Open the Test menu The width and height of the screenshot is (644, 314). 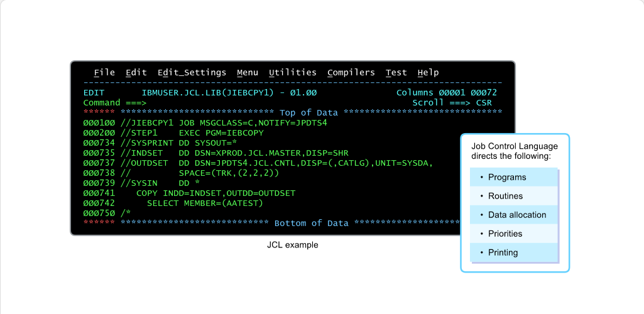[x=396, y=73]
